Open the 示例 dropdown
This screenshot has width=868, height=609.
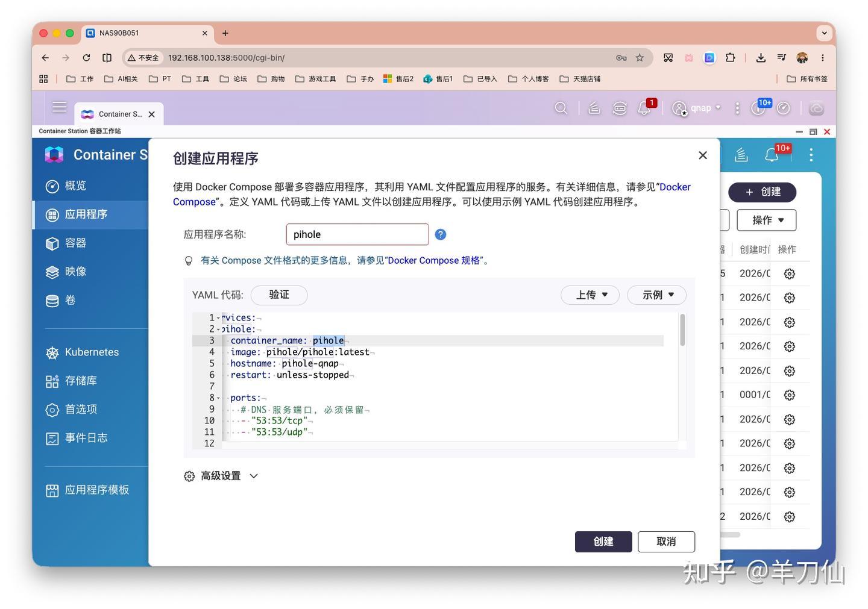[657, 295]
